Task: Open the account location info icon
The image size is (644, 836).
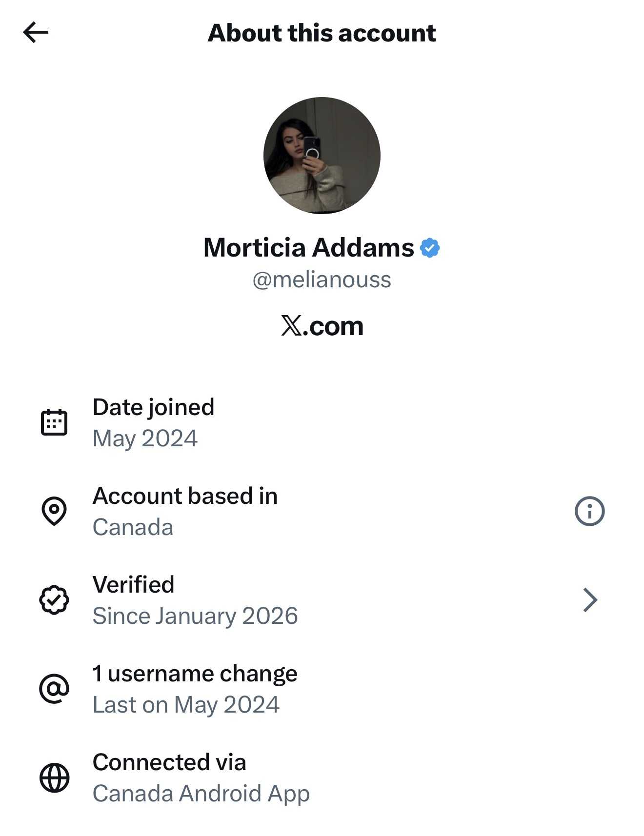Action: click(x=589, y=511)
